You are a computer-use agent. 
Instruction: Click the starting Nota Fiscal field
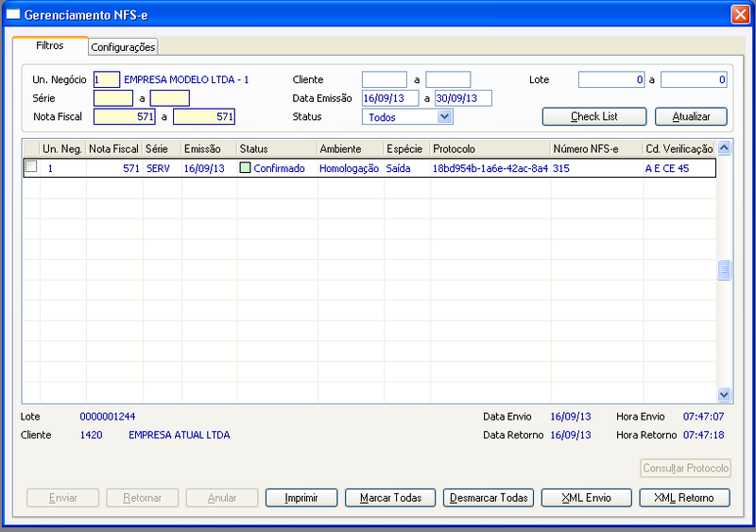[x=125, y=117]
